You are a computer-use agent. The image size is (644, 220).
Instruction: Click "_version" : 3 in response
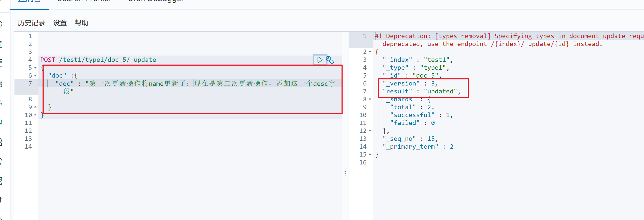[410, 84]
